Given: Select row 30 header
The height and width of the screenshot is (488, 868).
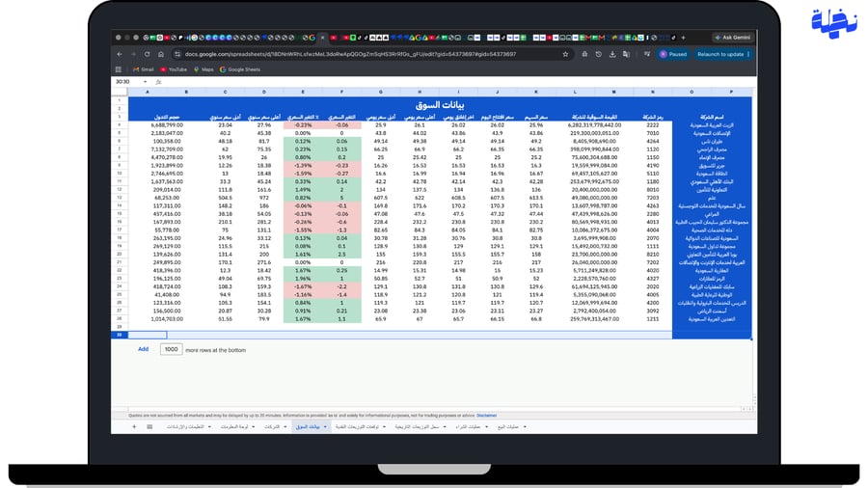Looking at the screenshot, I should [x=119, y=335].
